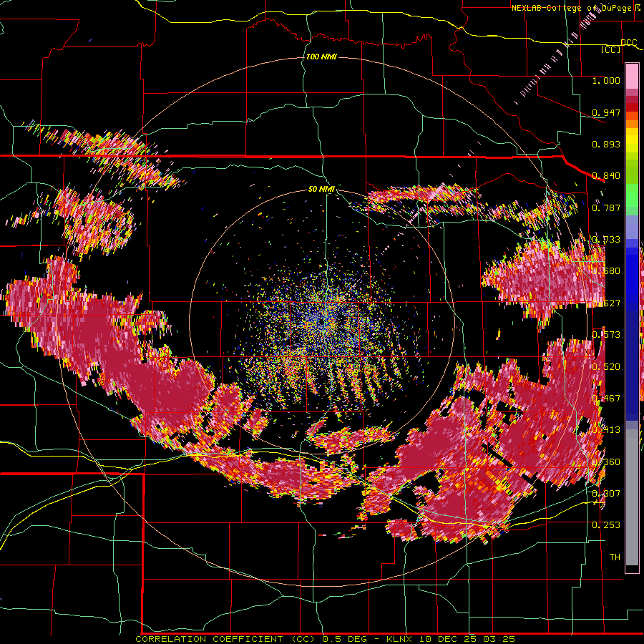Screen dimensions: 644x644
Task: Click the KLNX station identifier in the footer
Action: click(x=401, y=639)
